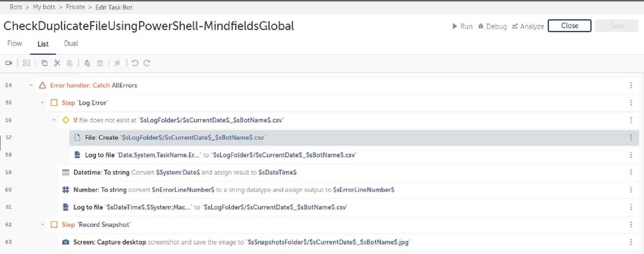Click the undo arrow icon
Screen dimensions: 644x254
pos(135,63)
